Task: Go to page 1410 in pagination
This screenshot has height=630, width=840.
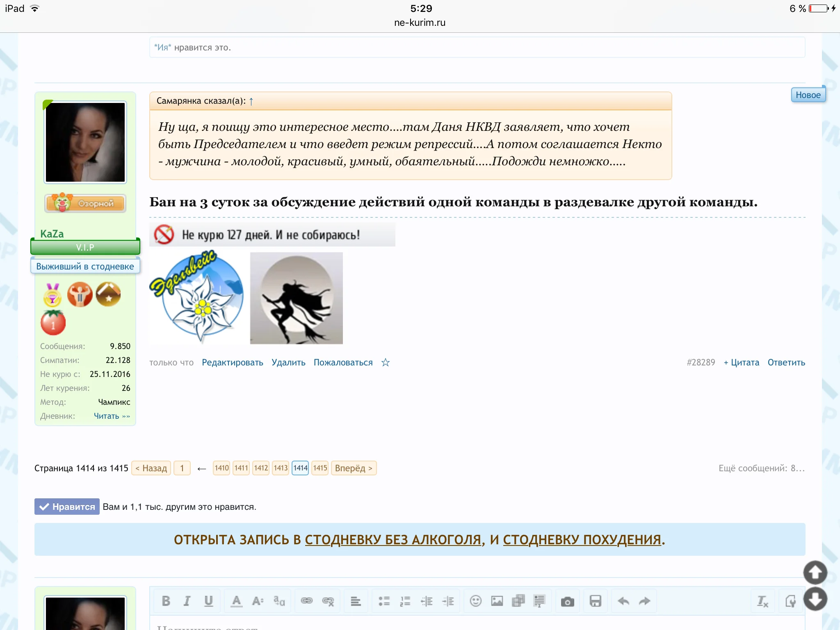Action: pyautogui.click(x=221, y=468)
